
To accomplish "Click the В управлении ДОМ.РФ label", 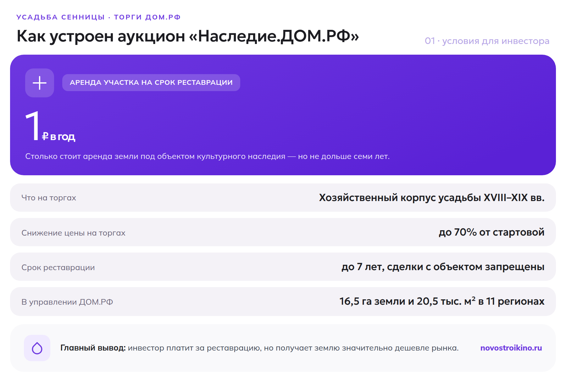I will tap(67, 302).
